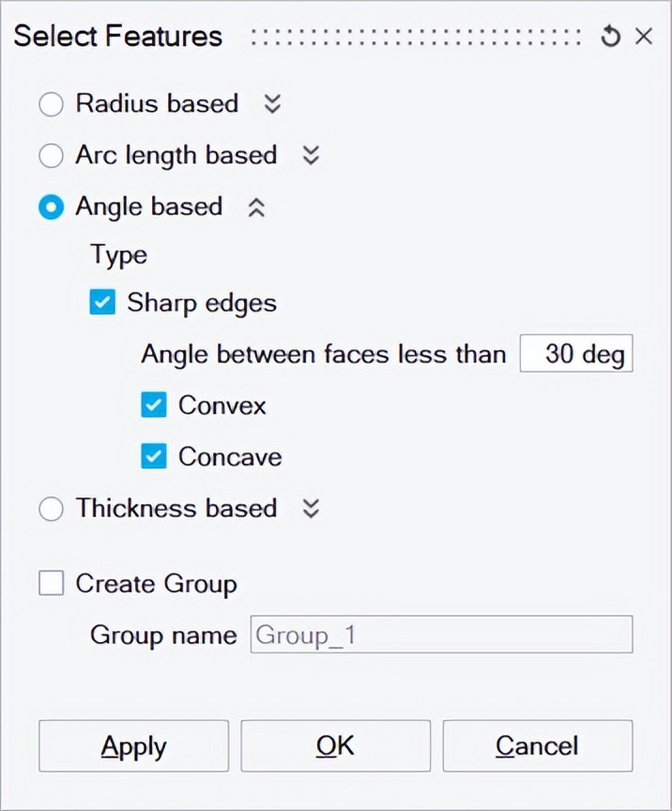Screen dimensions: 672x811
Task: Click the Cancel button
Action: click(537, 745)
